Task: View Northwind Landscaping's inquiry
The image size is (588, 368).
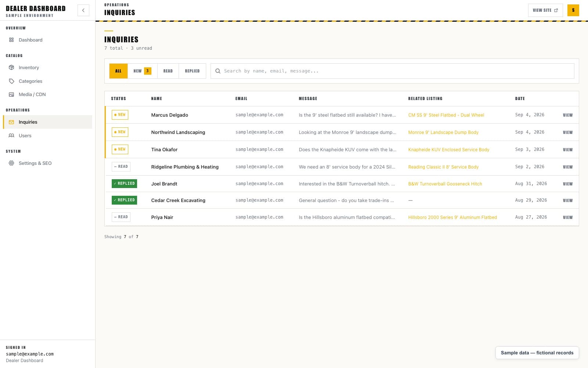Action: (x=568, y=132)
